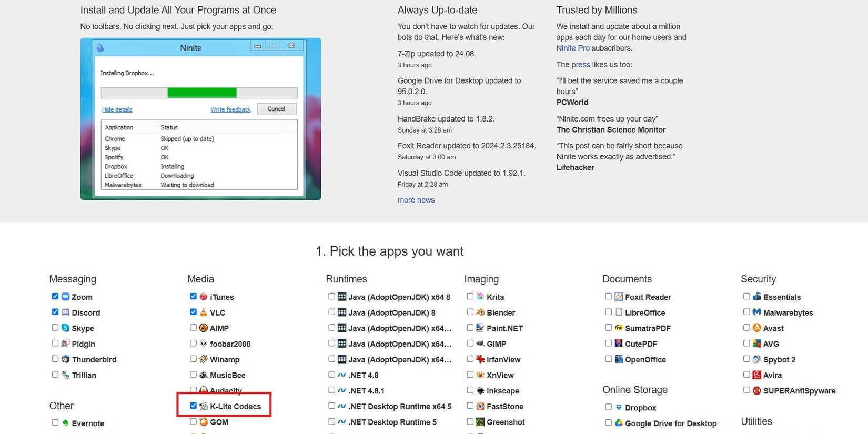Click the Pidgin label
This screenshot has width=868, height=434.
point(84,344)
